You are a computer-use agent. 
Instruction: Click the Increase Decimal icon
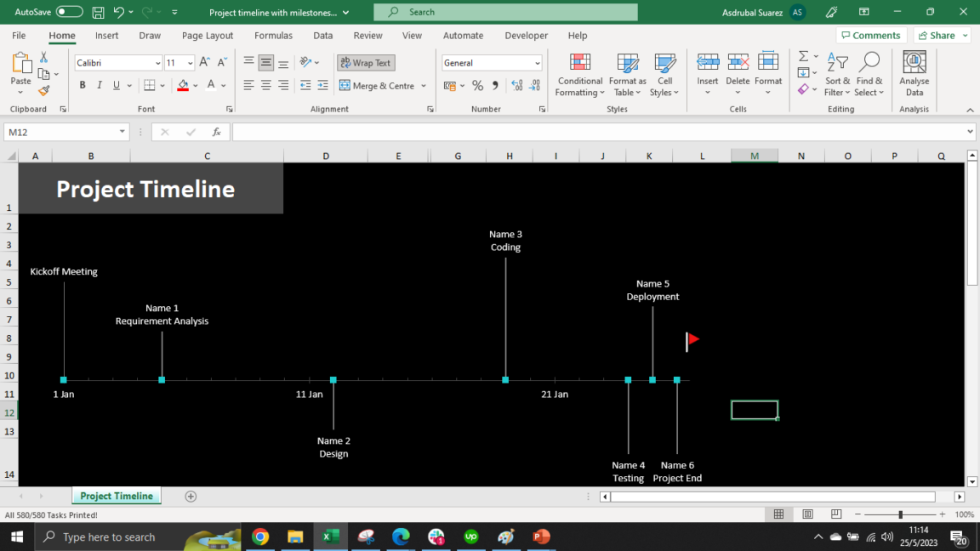click(x=516, y=85)
